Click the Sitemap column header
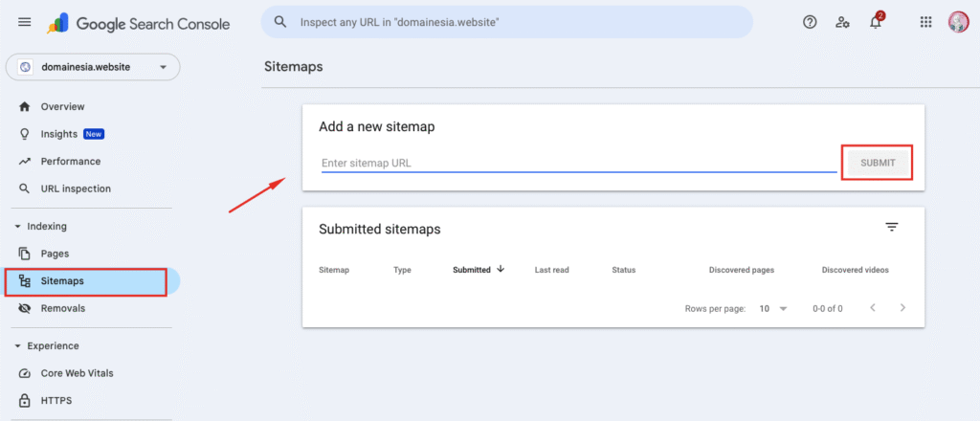This screenshot has width=980, height=421. click(x=334, y=270)
